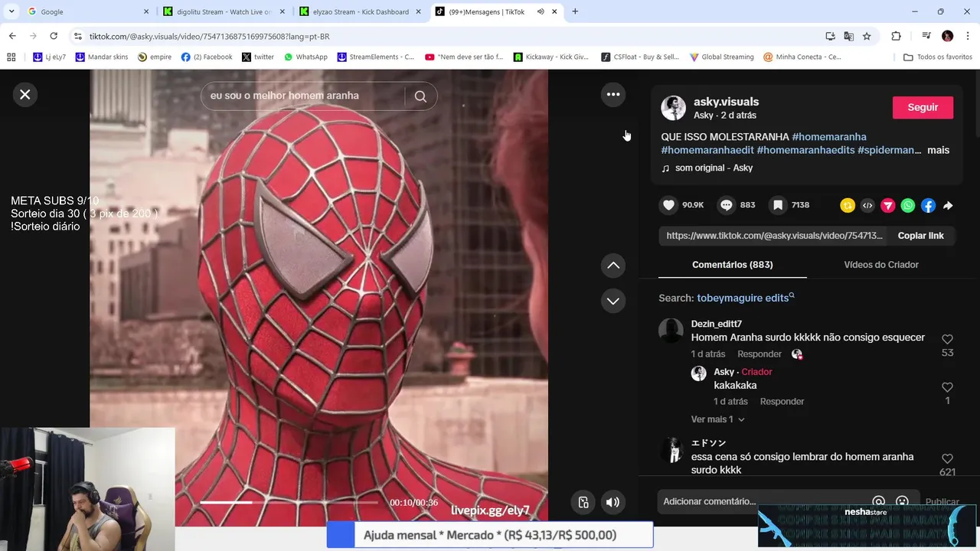Like the comment with 621 likes

947,458
